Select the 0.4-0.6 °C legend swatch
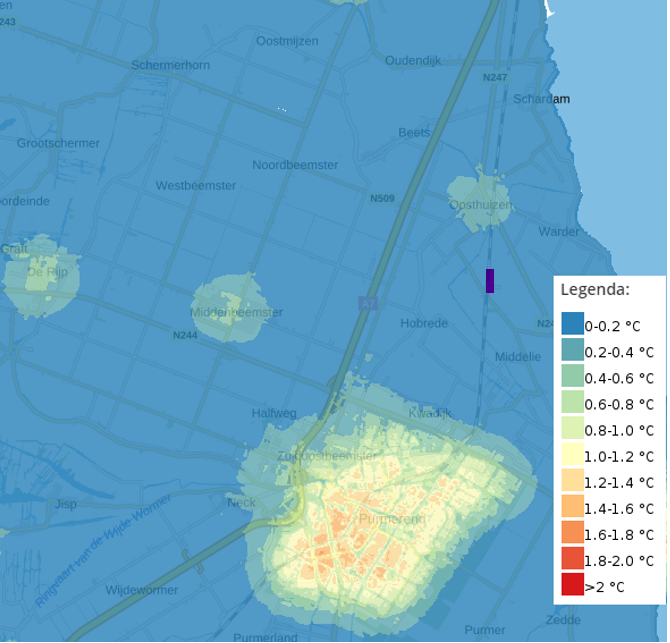This screenshot has width=670, height=643. (x=572, y=377)
